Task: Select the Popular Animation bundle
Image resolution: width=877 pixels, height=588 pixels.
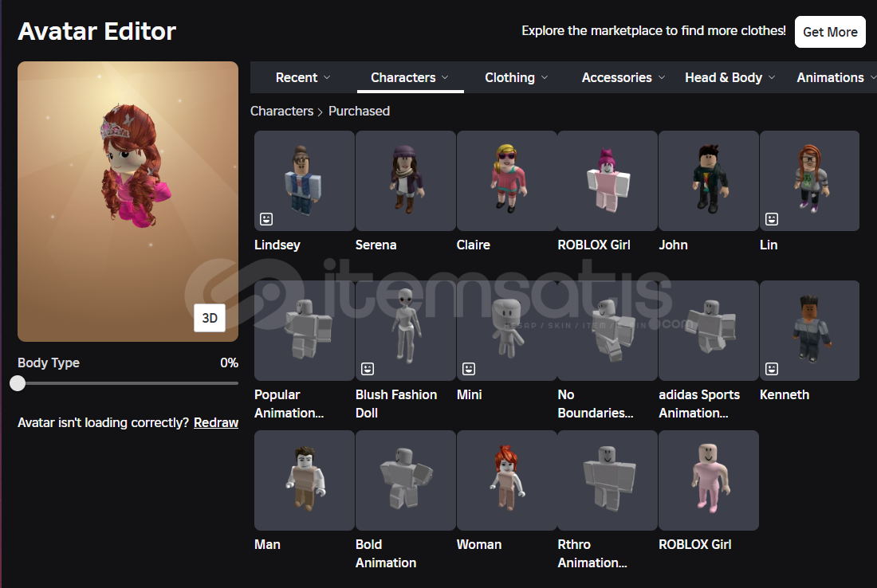Action: pyautogui.click(x=305, y=331)
